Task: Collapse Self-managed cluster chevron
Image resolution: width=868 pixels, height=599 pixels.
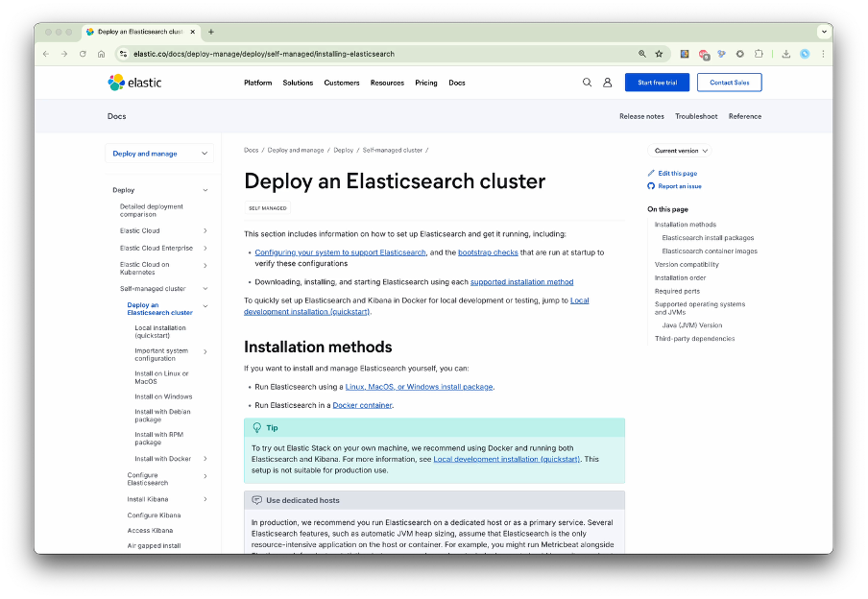Action: [x=205, y=288]
